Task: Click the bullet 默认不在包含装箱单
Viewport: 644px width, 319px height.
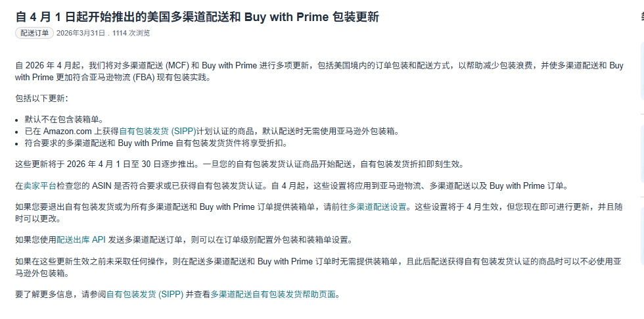Action: (x=64, y=119)
